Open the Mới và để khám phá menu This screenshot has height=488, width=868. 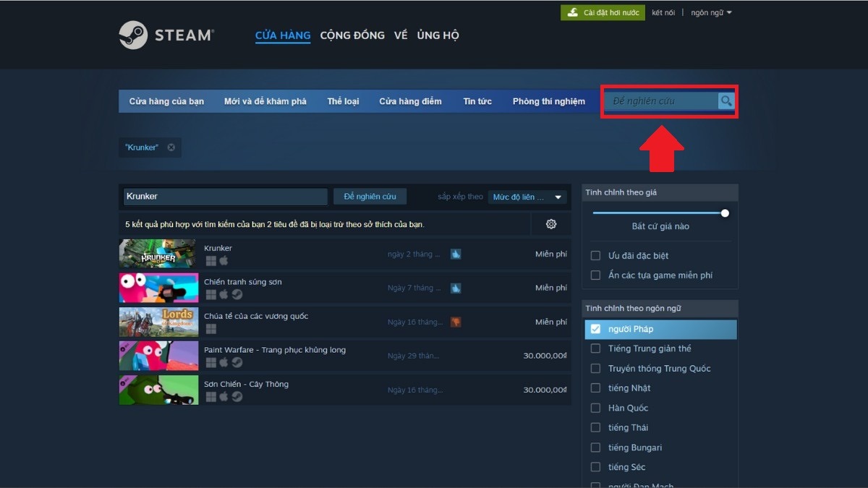(x=265, y=101)
